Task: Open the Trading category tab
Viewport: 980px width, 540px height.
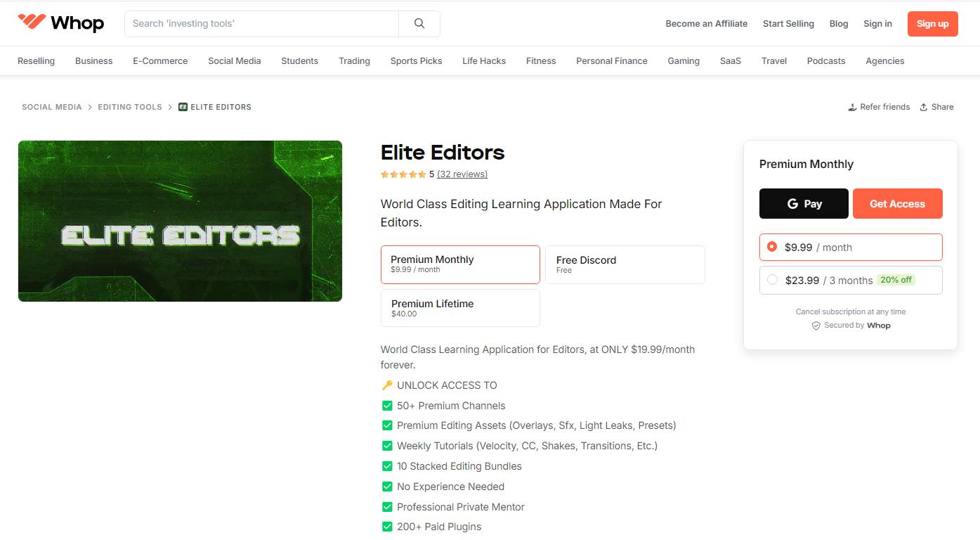Action: pyautogui.click(x=354, y=60)
